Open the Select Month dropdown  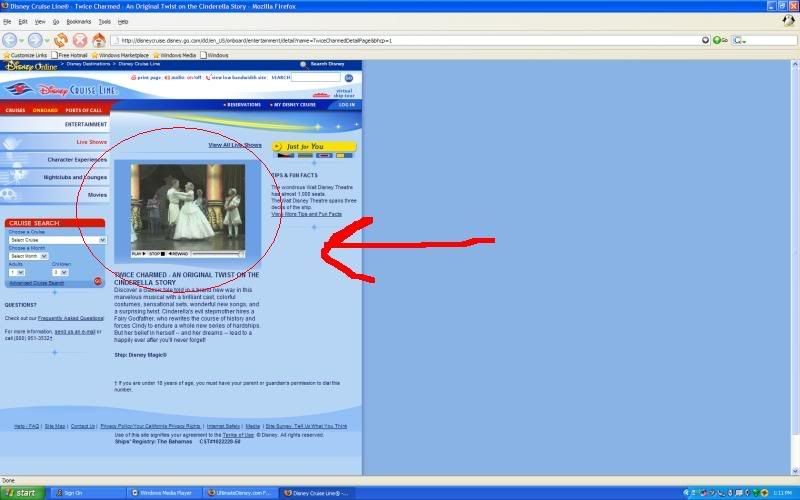28,256
